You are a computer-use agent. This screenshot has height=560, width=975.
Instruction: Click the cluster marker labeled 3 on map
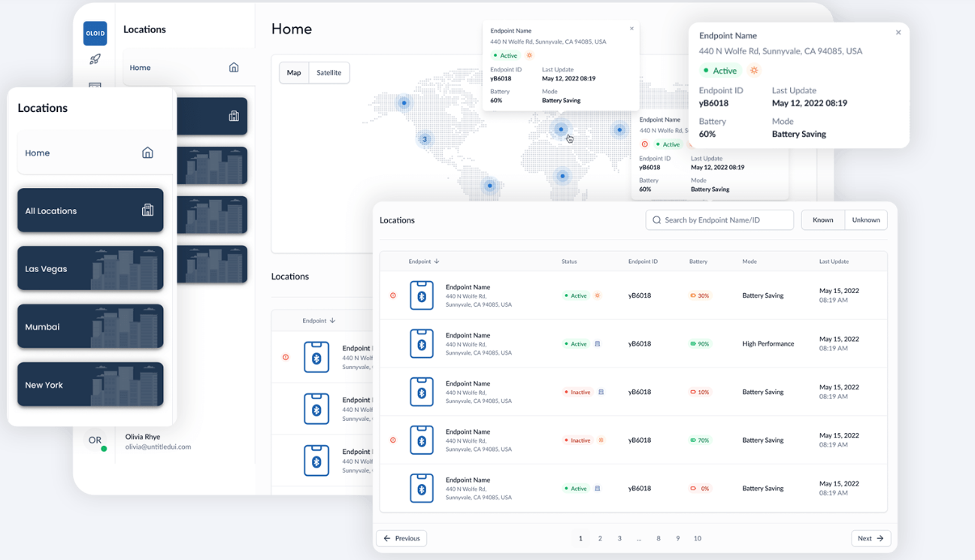(x=425, y=139)
